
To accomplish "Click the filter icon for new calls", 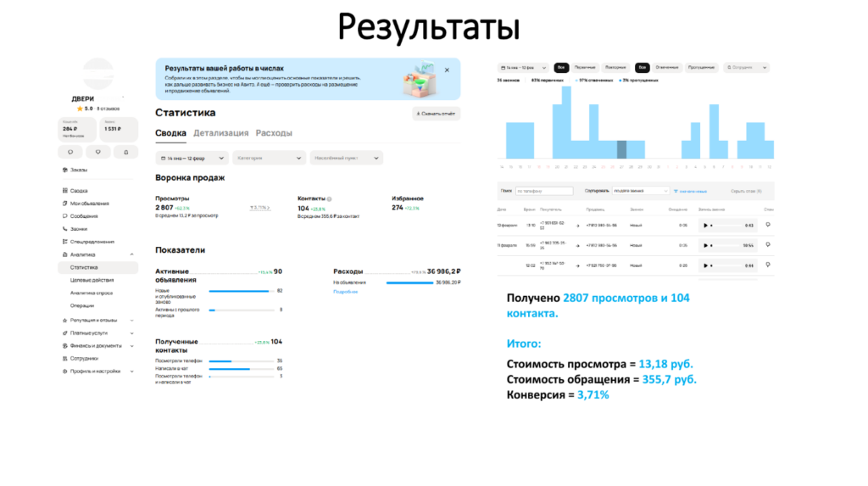I will point(676,191).
